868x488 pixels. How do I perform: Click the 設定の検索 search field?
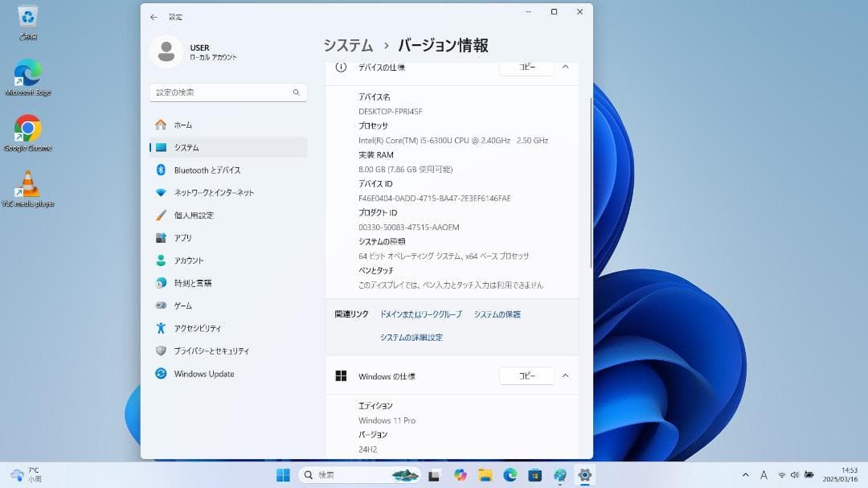227,92
